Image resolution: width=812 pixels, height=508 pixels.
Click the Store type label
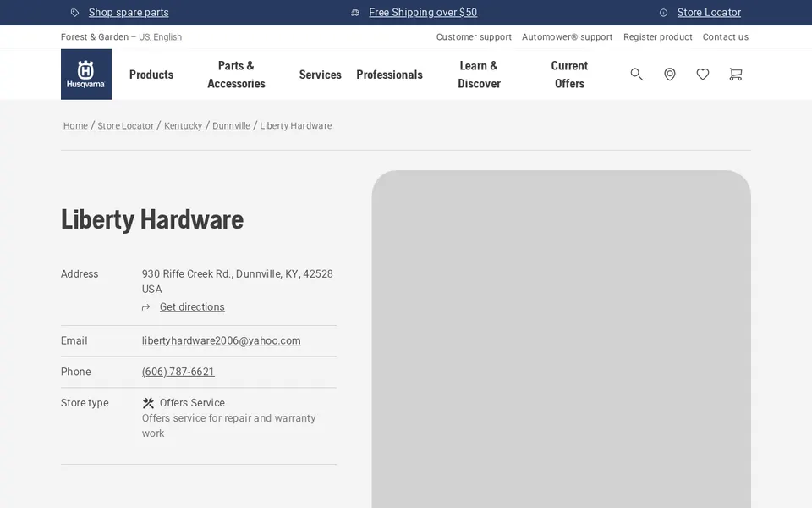click(x=85, y=403)
